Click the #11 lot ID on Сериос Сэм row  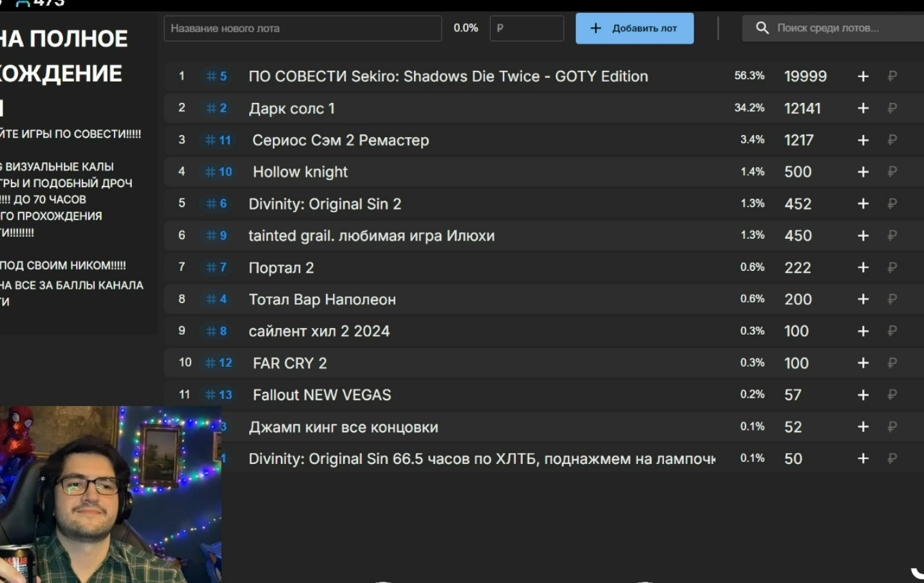pos(218,140)
